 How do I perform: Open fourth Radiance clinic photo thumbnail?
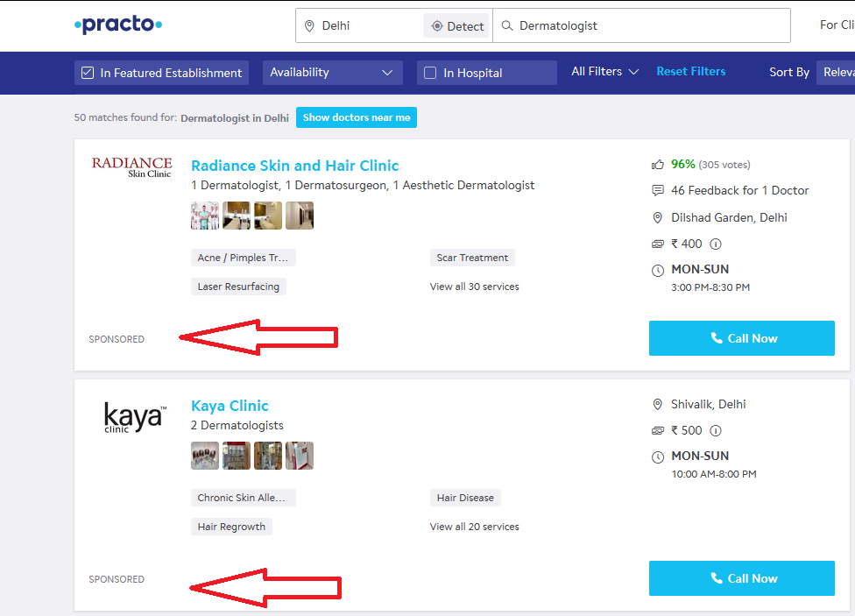[x=300, y=216]
